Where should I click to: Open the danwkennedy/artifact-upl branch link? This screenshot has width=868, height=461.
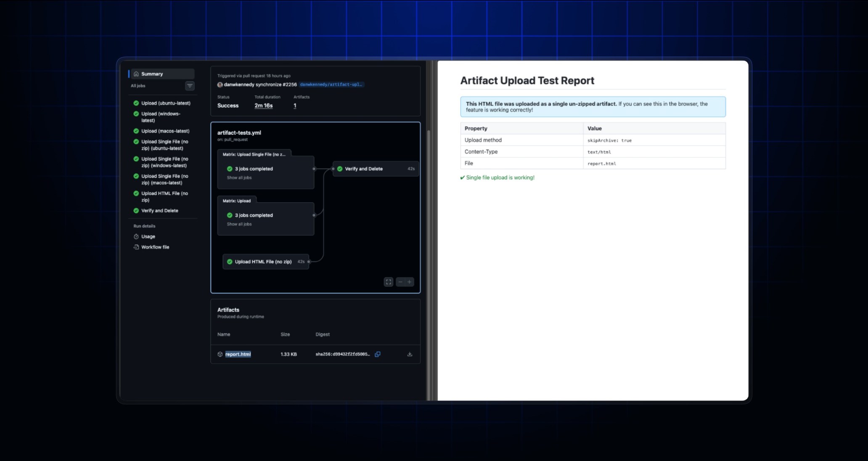click(331, 85)
